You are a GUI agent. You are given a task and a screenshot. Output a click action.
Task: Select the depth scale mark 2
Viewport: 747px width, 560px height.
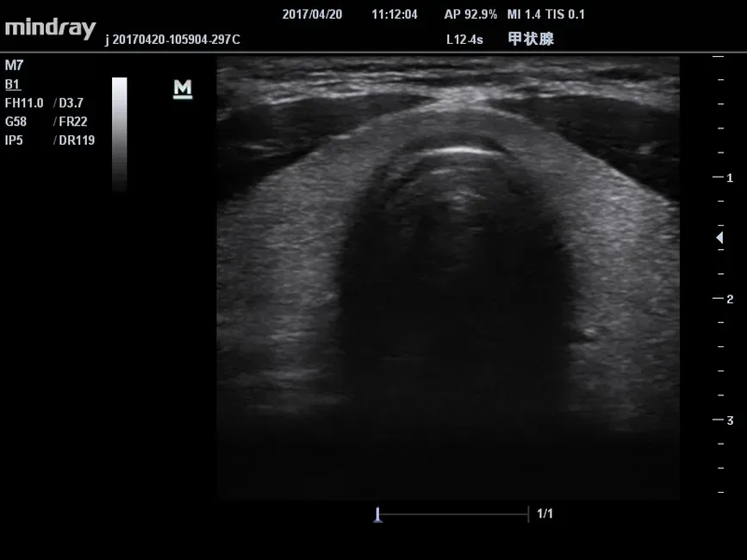(729, 299)
